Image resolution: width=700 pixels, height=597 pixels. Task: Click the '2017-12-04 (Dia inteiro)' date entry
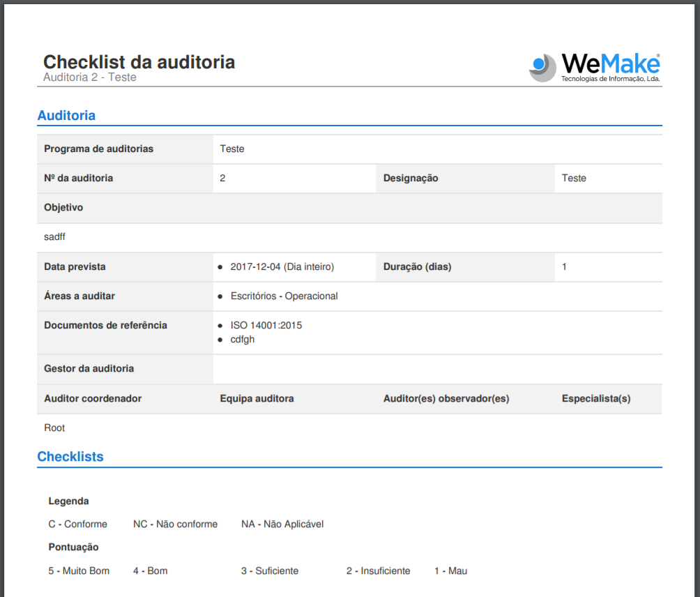(282, 266)
